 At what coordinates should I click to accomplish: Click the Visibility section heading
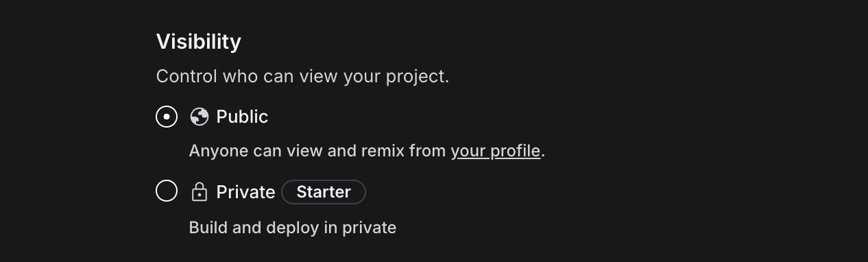(199, 42)
